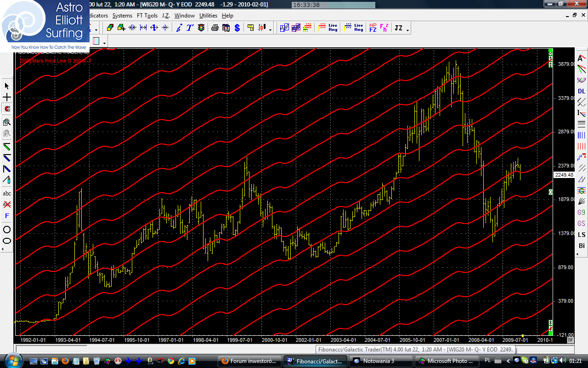The height and width of the screenshot is (368, 588).
Task: Click the blue italic i info icon
Action: (179, 28)
